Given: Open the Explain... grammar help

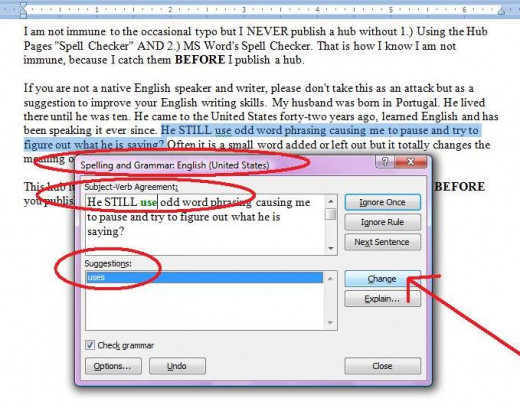Looking at the screenshot, I should pyautogui.click(x=382, y=299).
